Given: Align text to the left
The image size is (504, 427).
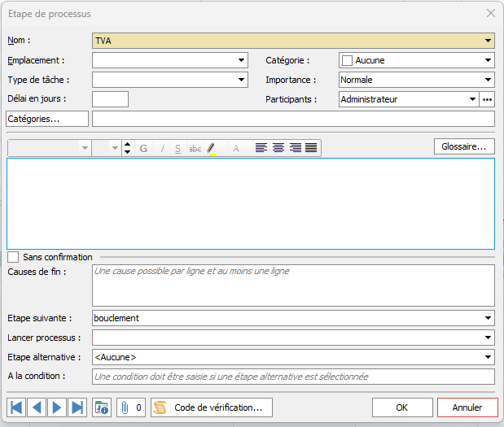Looking at the screenshot, I should point(261,148).
